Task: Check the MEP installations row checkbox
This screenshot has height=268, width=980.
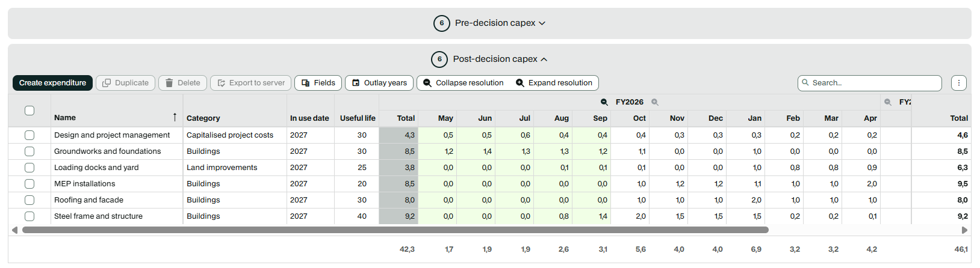Action: (29, 184)
